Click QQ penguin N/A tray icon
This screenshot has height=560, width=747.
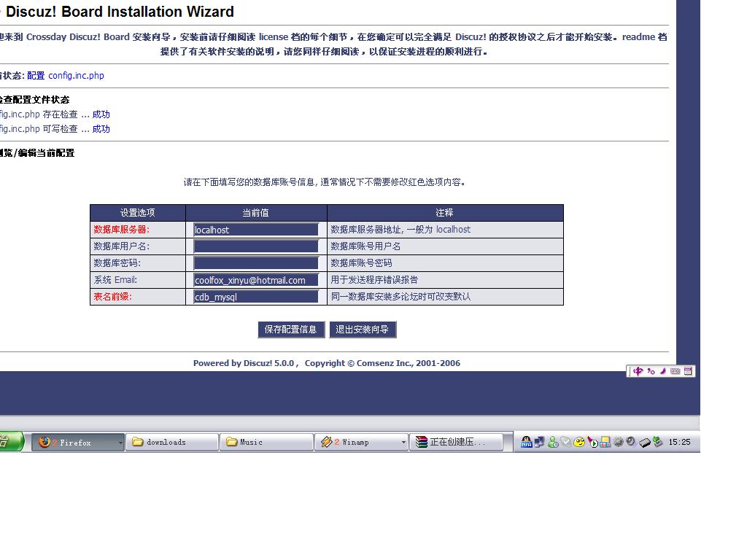[x=526, y=442]
